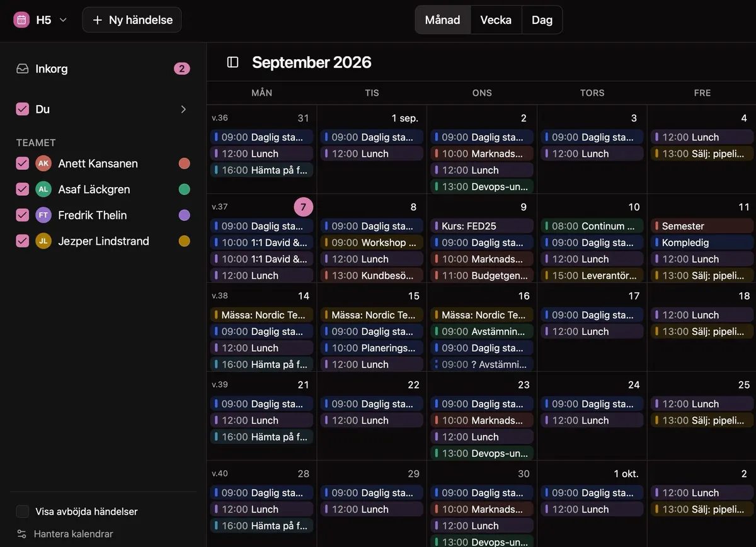Open 08:00 Continum event on September 10
This screenshot has width=756, height=547.
tap(592, 226)
